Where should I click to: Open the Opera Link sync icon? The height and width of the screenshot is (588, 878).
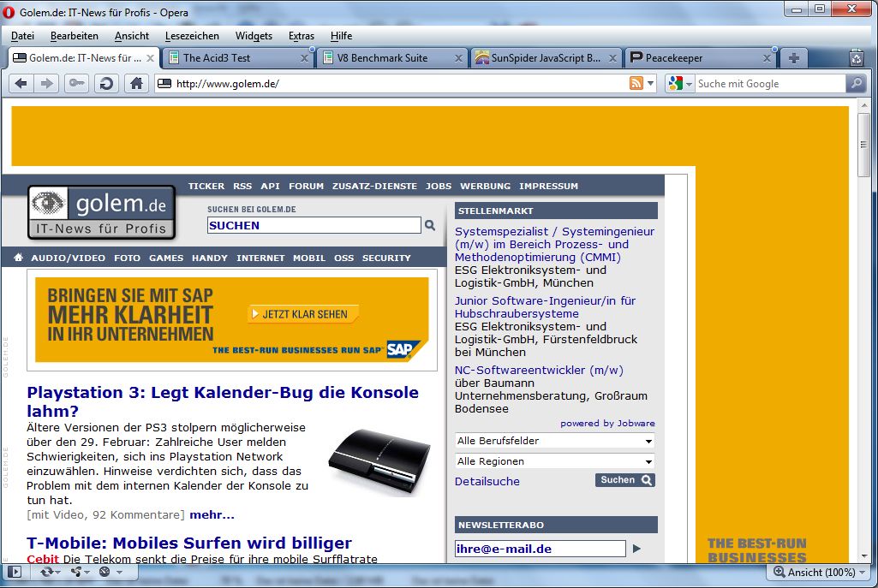[45, 572]
